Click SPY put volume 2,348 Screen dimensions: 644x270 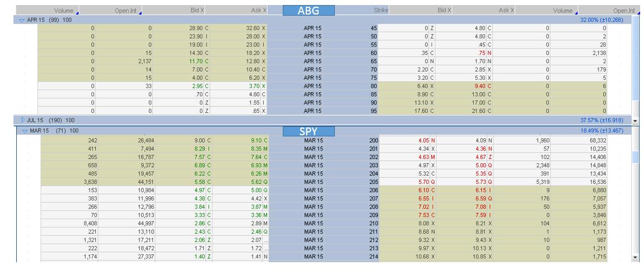click(543, 165)
